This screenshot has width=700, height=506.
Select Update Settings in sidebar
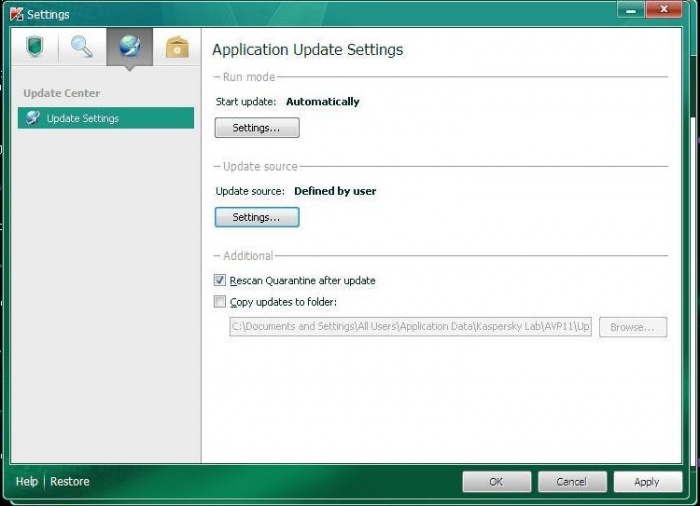point(106,118)
